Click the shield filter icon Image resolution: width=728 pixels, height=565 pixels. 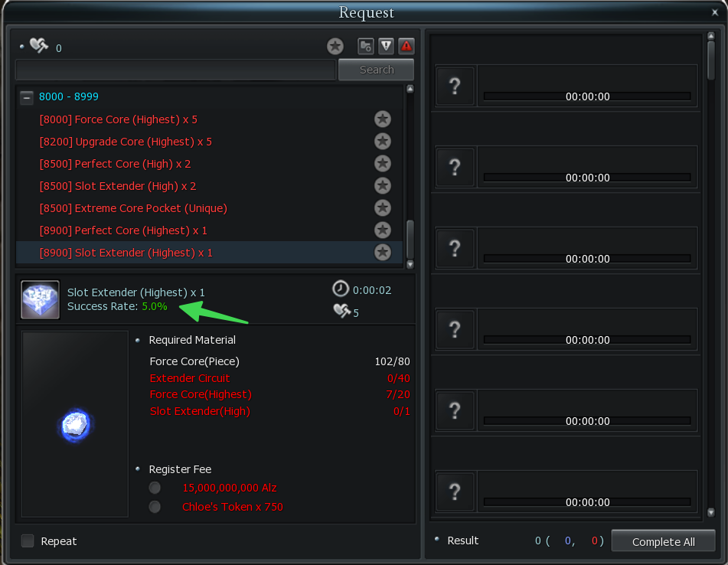[386, 46]
